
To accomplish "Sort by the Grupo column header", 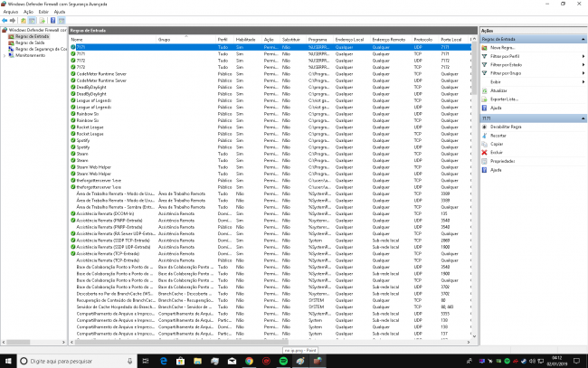I will 186,40.
